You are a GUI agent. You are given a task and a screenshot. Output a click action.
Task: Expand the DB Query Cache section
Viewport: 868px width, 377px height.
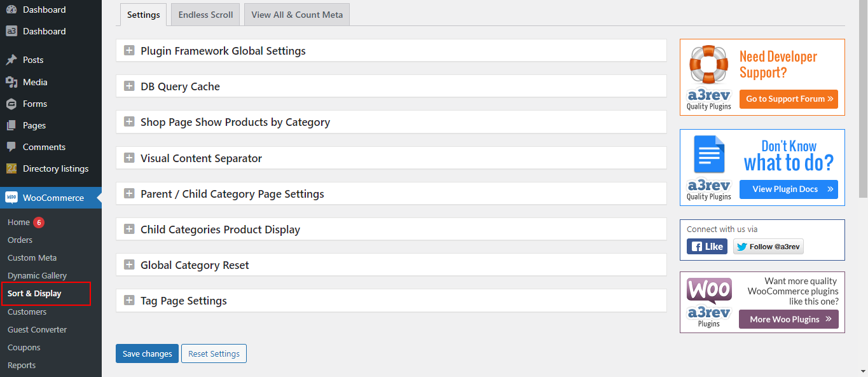point(129,86)
